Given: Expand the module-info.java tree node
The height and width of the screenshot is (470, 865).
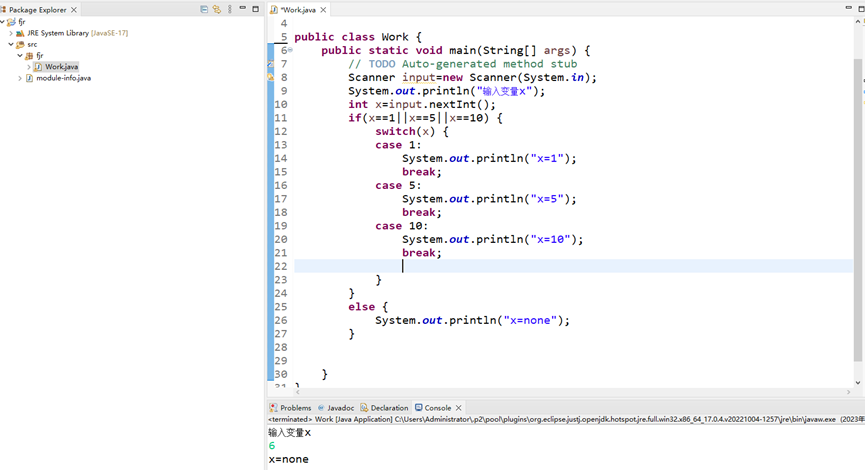Looking at the screenshot, I should pos(20,78).
